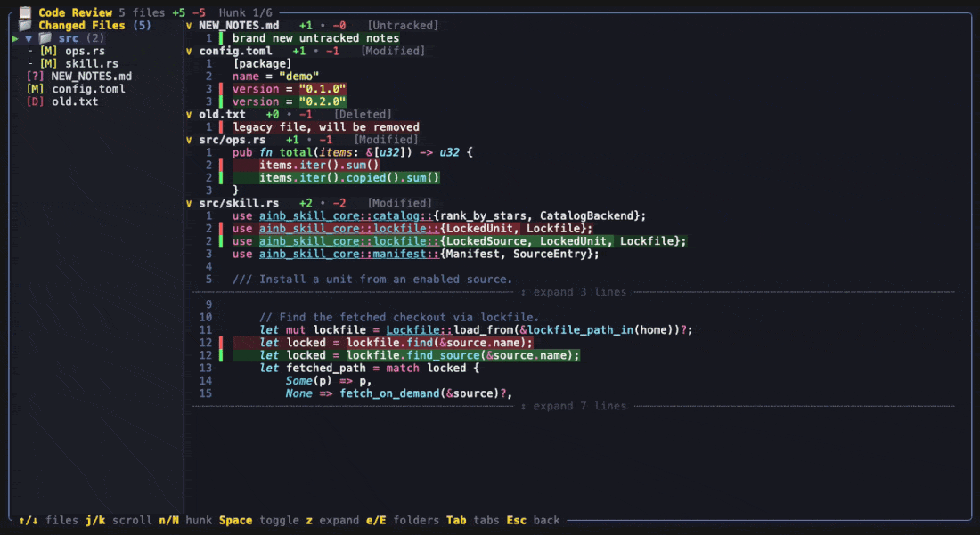
Task: Select ops.rs in the changed files tree
Action: coord(85,52)
